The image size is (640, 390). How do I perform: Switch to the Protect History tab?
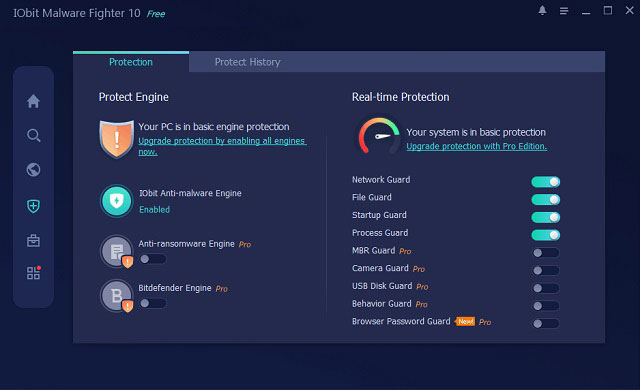[247, 62]
